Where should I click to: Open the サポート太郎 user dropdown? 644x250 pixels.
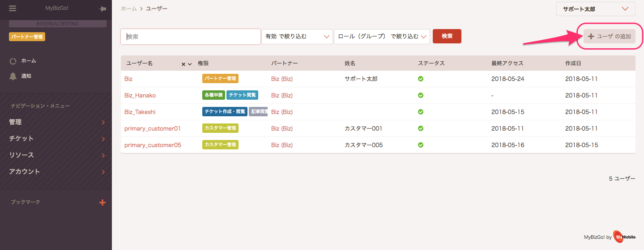point(596,9)
